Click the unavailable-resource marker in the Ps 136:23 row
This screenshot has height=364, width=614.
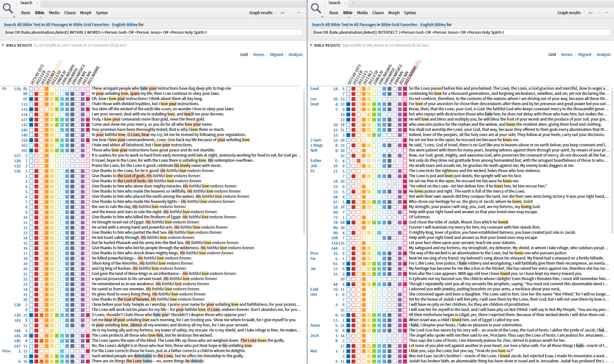(x=41, y=284)
